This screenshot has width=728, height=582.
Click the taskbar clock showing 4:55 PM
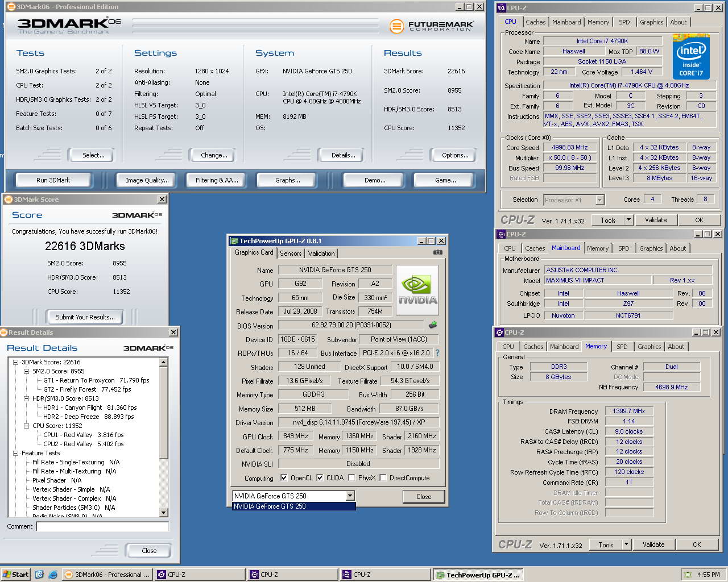click(708, 575)
